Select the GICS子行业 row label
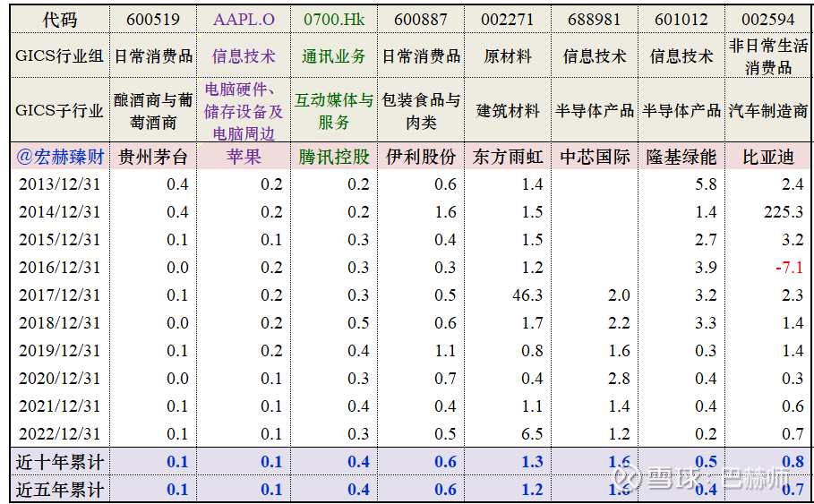The image size is (814, 504). point(60,111)
